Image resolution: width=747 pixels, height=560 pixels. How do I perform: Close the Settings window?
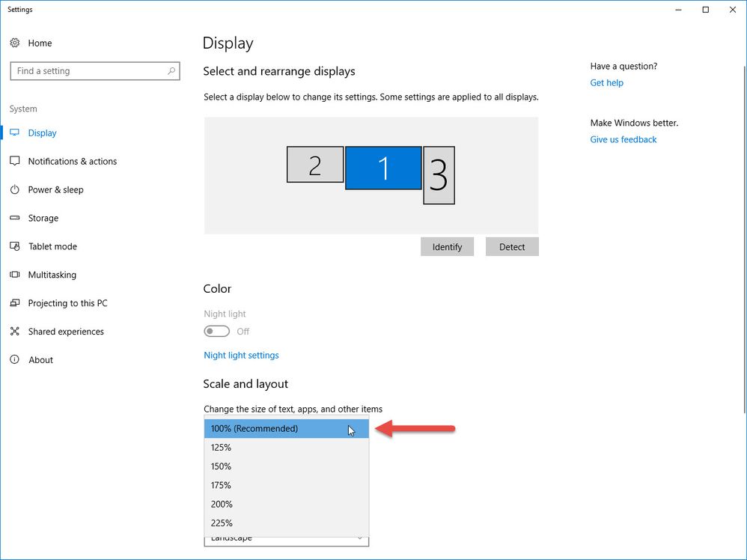[733, 10]
